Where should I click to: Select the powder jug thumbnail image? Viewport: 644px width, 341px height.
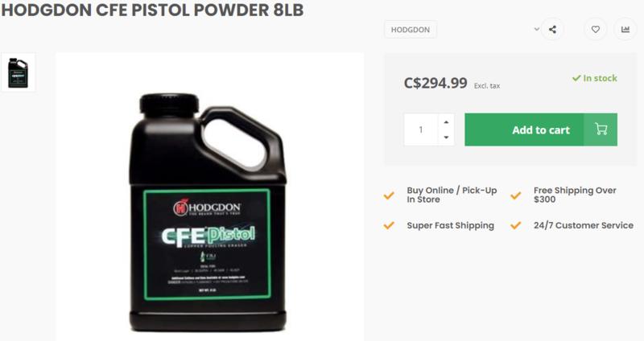[x=18, y=72]
